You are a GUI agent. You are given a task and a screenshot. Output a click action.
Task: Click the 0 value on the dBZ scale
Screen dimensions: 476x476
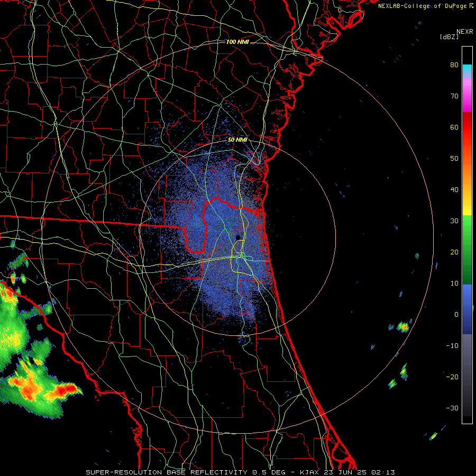pos(456,315)
